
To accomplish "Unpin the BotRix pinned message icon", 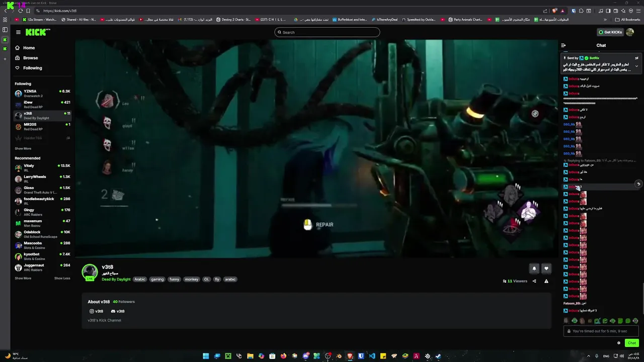I will [636, 58].
